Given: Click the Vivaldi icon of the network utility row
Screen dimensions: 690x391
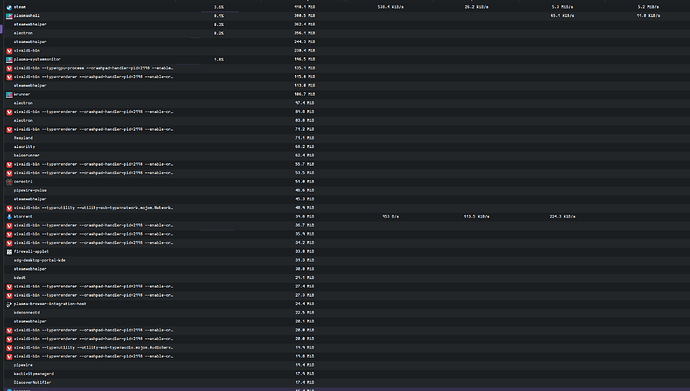Looking at the screenshot, I should (9, 208).
